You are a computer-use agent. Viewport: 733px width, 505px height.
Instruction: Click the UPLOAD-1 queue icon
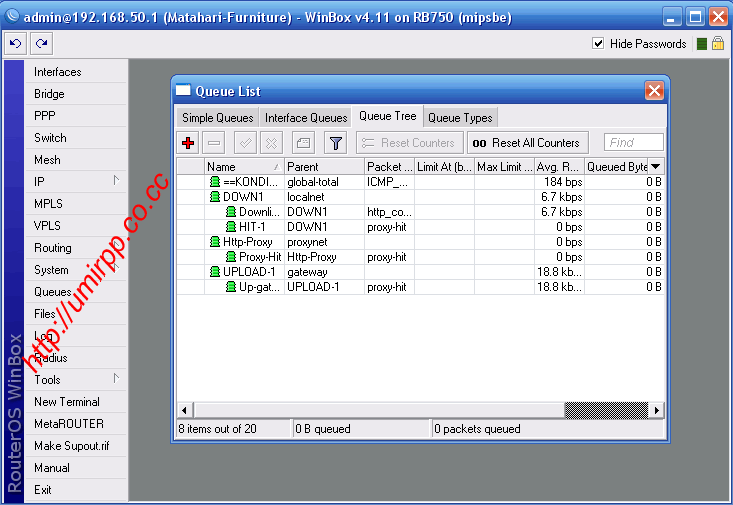[215, 271]
